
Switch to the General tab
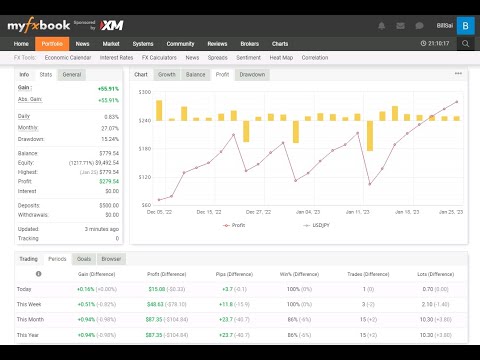tap(72, 74)
